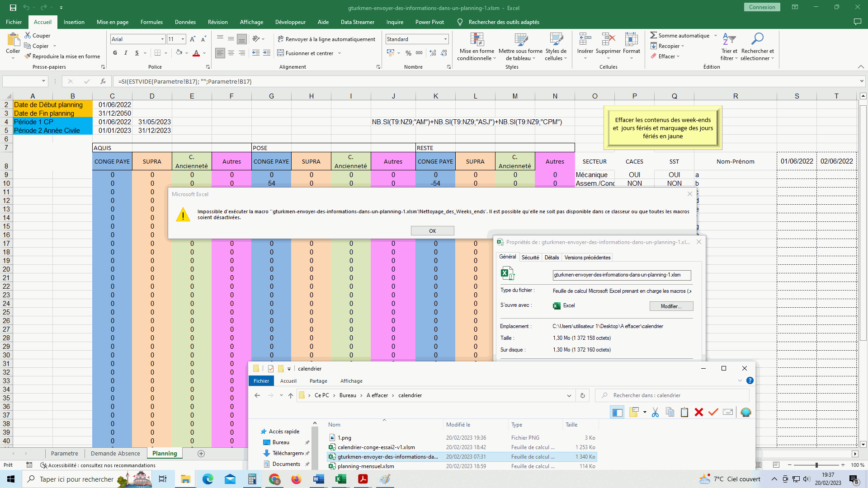Click the Somme automatique sigma icon

(653, 35)
